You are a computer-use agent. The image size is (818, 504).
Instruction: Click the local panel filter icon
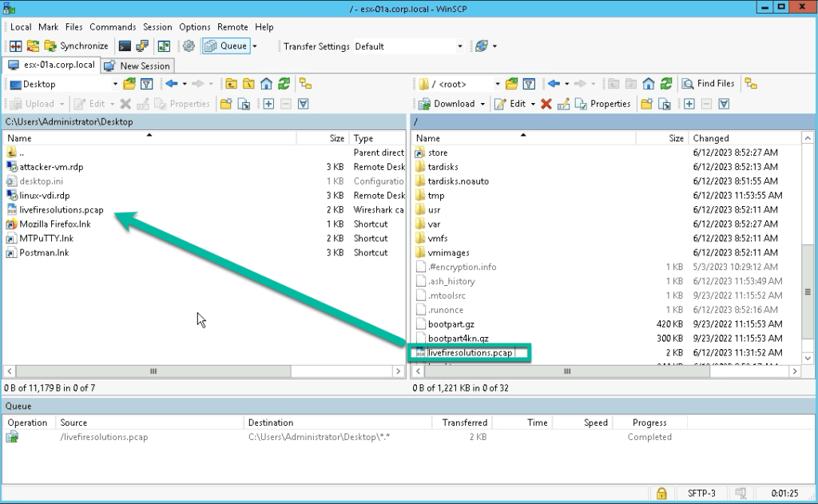pos(147,84)
